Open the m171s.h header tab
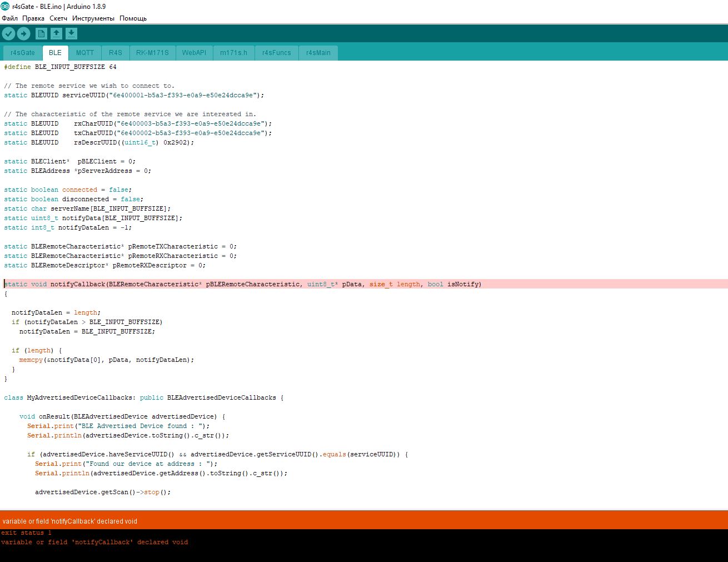 click(x=233, y=53)
